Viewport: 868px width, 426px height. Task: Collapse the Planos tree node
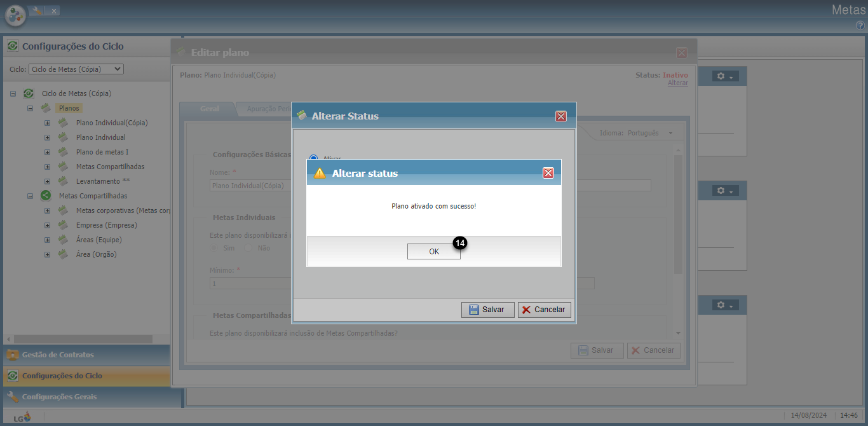(30, 108)
